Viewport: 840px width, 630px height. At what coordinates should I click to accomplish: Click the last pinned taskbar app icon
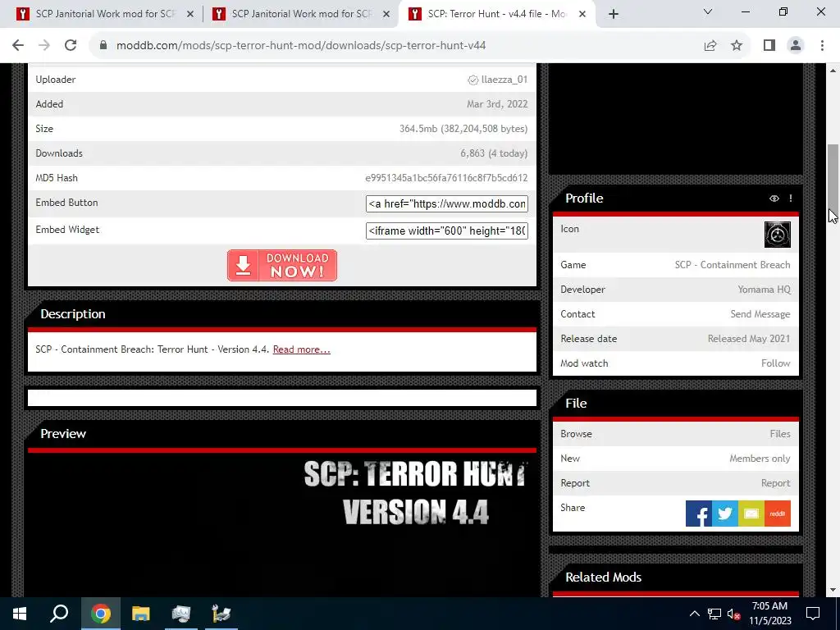coord(221,614)
